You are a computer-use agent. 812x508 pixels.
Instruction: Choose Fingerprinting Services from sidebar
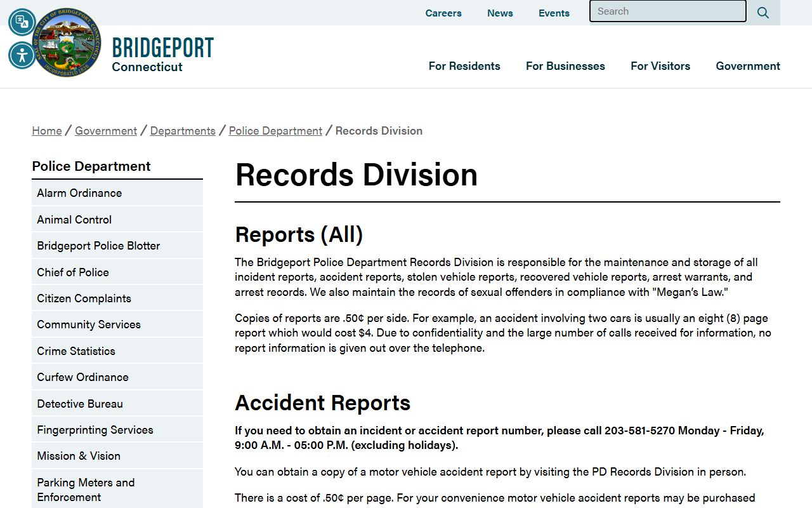click(95, 430)
